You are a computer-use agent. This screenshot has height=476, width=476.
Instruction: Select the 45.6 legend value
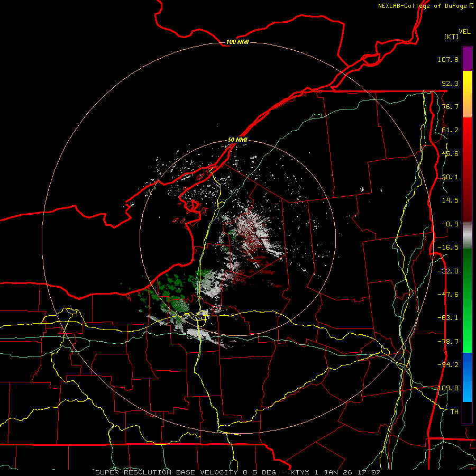coord(450,153)
